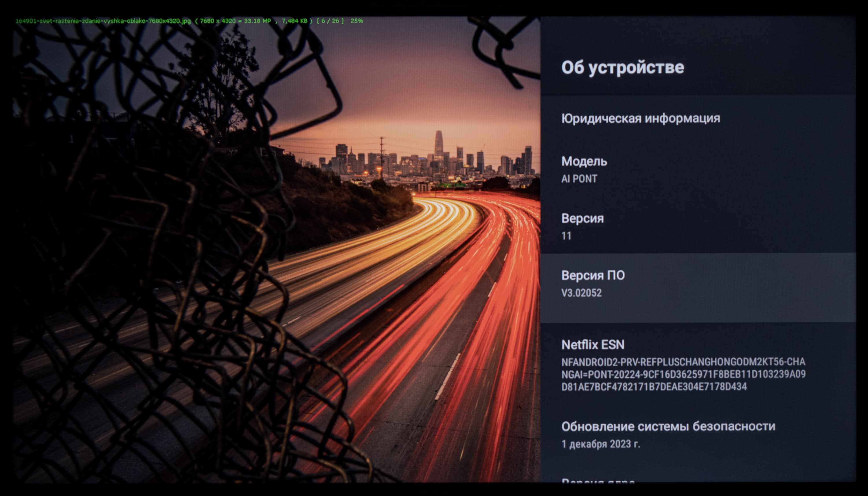Click the AI PONT model value
This screenshot has width=868, height=496.
(x=579, y=178)
